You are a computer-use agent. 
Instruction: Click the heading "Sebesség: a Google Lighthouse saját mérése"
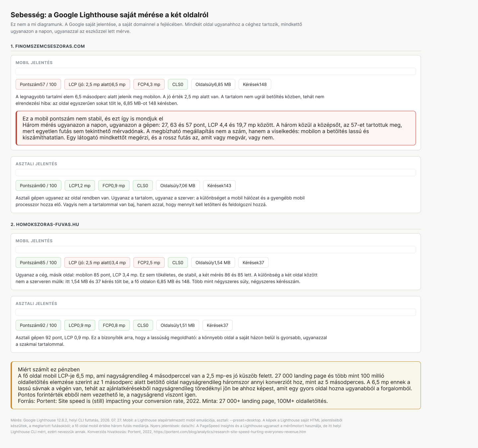(110, 15)
